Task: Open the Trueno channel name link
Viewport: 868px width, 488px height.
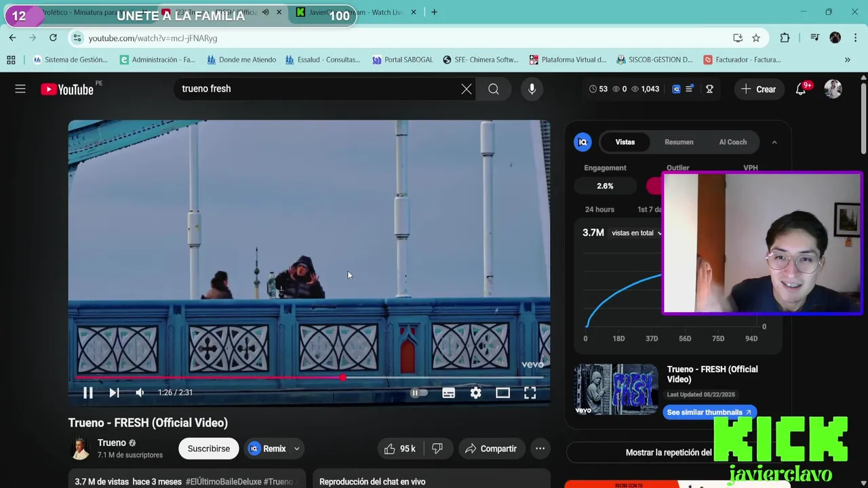Action: click(112, 443)
